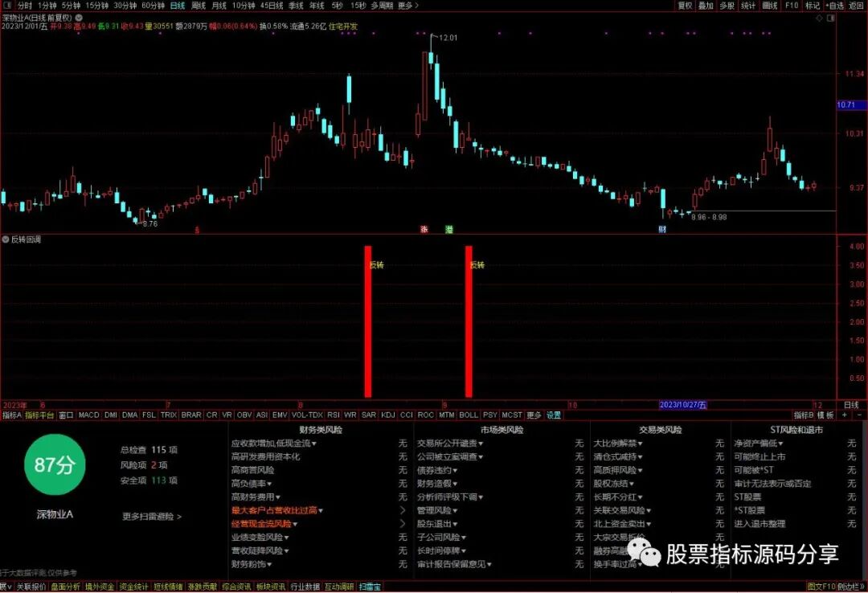The image size is (868, 593).
Task: Select the 季线 period tab
Action: (x=296, y=6)
